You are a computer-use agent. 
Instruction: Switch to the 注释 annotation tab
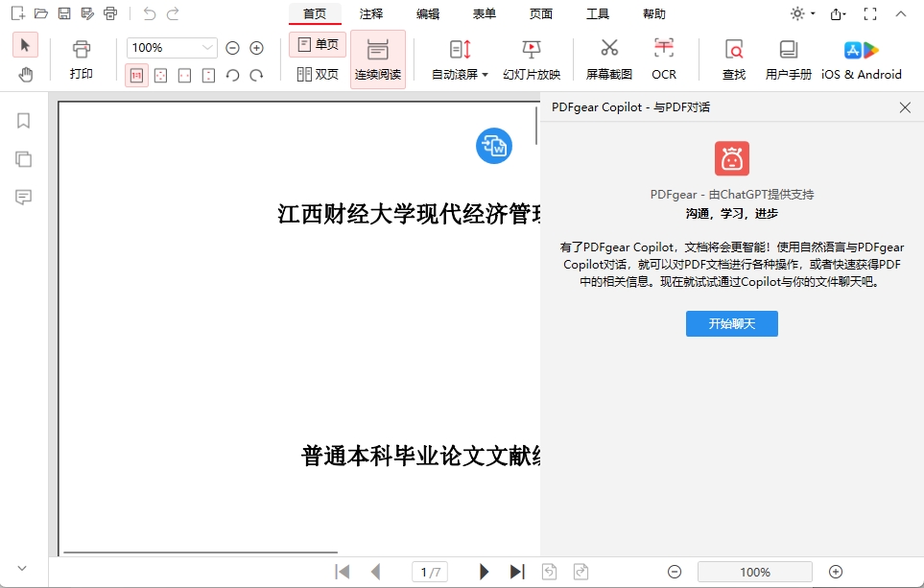pyautogui.click(x=371, y=13)
